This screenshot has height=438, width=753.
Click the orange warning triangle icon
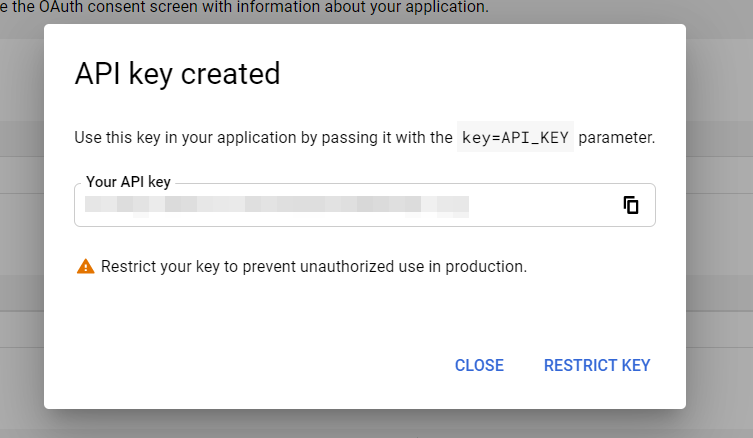[85, 267]
